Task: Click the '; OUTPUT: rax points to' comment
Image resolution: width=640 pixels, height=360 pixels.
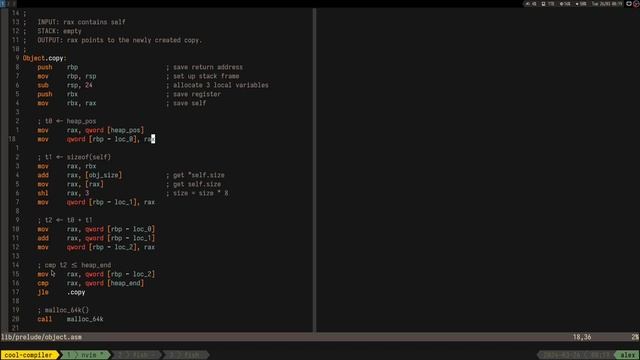Action: point(112,40)
